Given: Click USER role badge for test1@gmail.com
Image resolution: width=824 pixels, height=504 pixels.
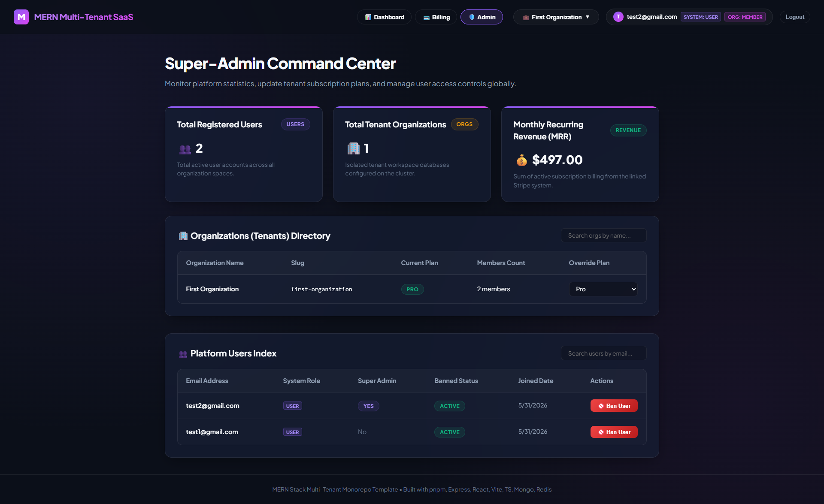Looking at the screenshot, I should click(x=293, y=432).
